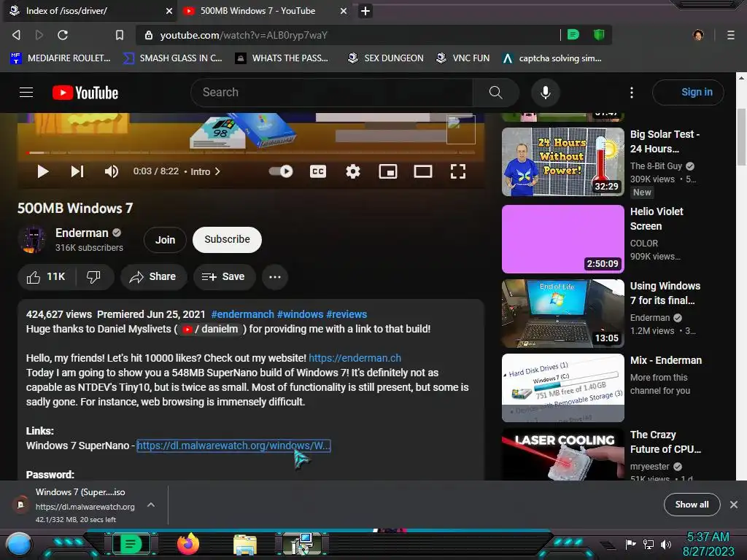Open the SMASH GLASS IN C... bookmark
747x560 pixels.
coord(172,58)
